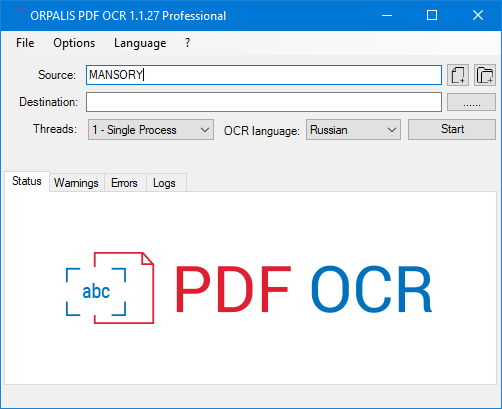Viewport: 502px width, 409px height.
Task: Switch to the Warnings tab
Action: 76,183
